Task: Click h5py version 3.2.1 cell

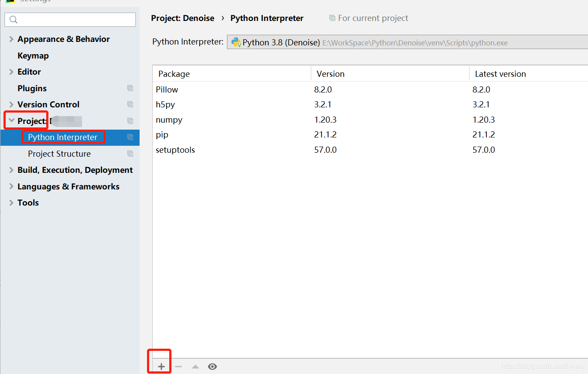Action: point(323,104)
